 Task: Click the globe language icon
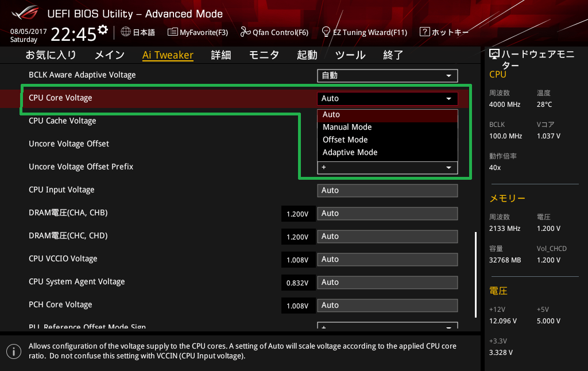pyautogui.click(x=126, y=32)
